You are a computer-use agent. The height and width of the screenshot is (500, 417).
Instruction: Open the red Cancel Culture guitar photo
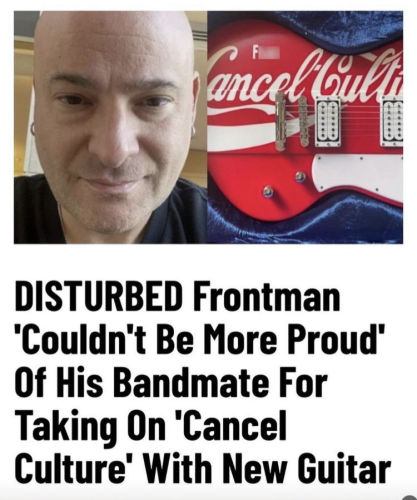[305, 127]
